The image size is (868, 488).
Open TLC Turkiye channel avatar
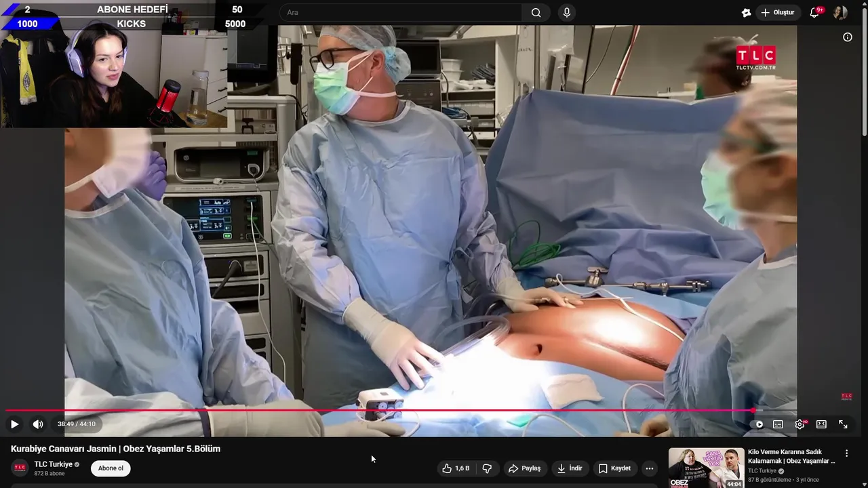(20, 468)
